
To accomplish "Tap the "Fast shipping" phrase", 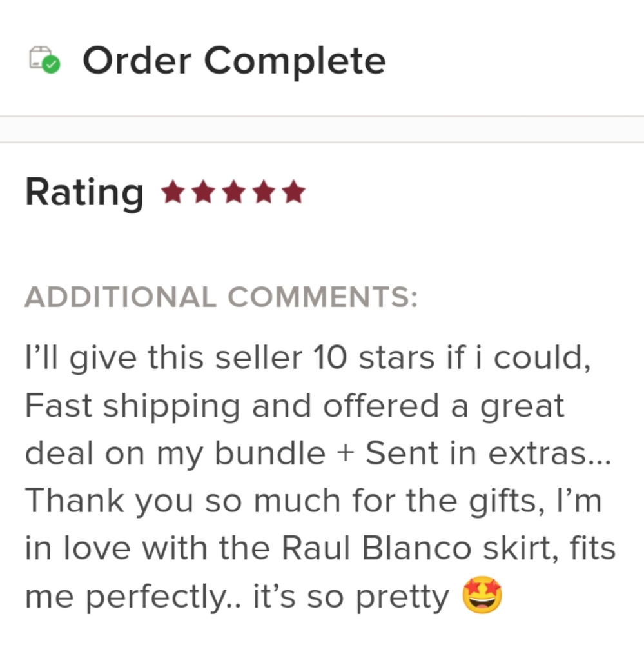I will tap(133, 406).
